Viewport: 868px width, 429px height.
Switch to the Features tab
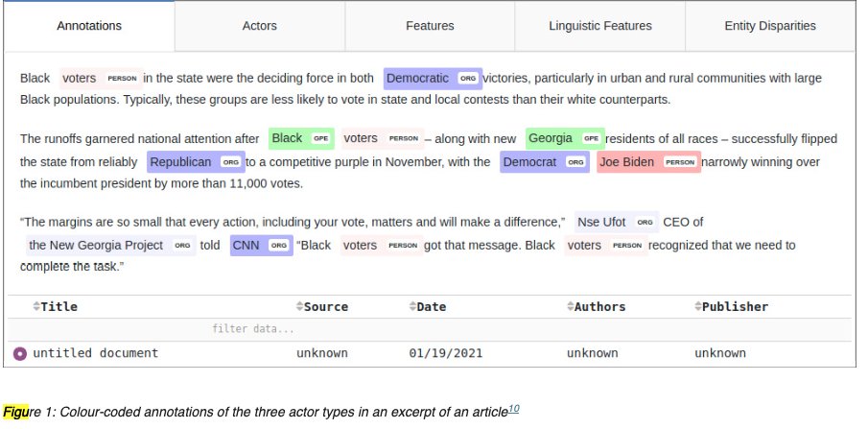[430, 26]
